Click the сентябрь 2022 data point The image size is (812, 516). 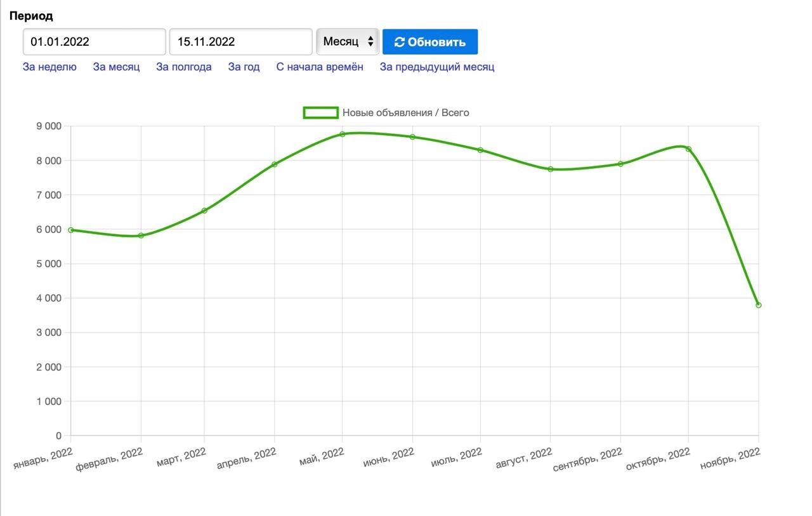click(620, 164)
